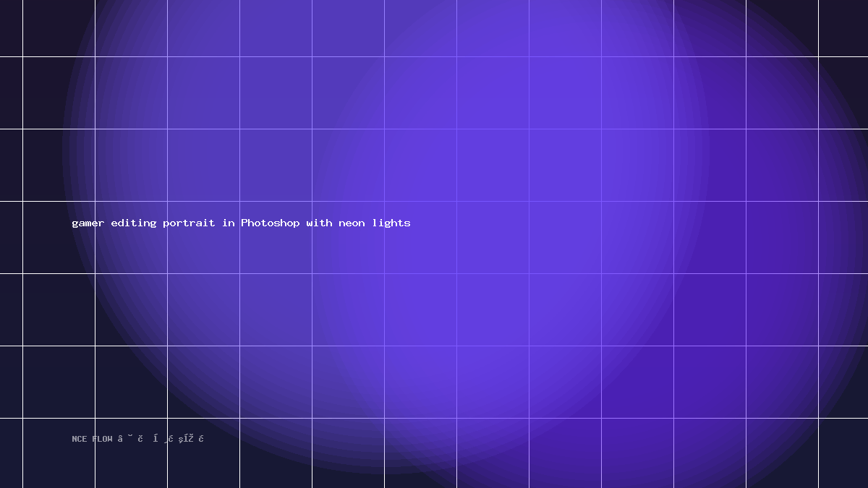Click the word "Photoshop" in the caption
Viewport: 868px width, 488px height.
pos(271,223)
